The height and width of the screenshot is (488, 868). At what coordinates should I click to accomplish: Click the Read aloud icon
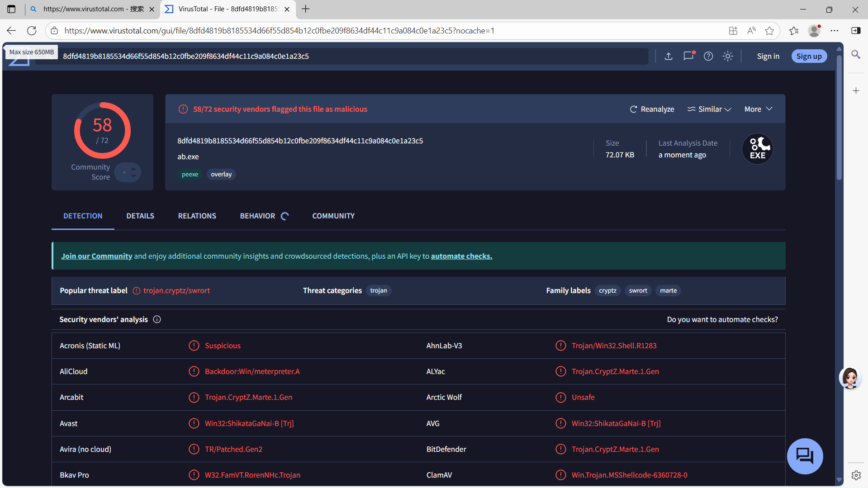click(x=751, y=31)
